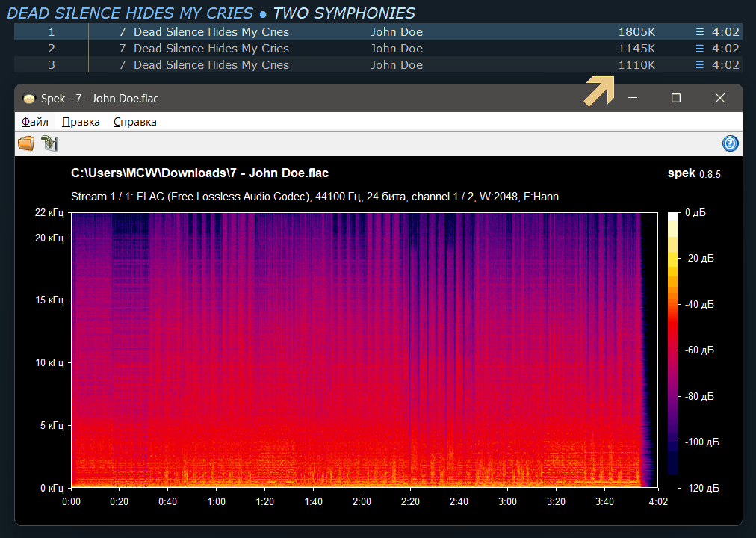Click the 2:00 mark on the time axis

click(362, 500)
